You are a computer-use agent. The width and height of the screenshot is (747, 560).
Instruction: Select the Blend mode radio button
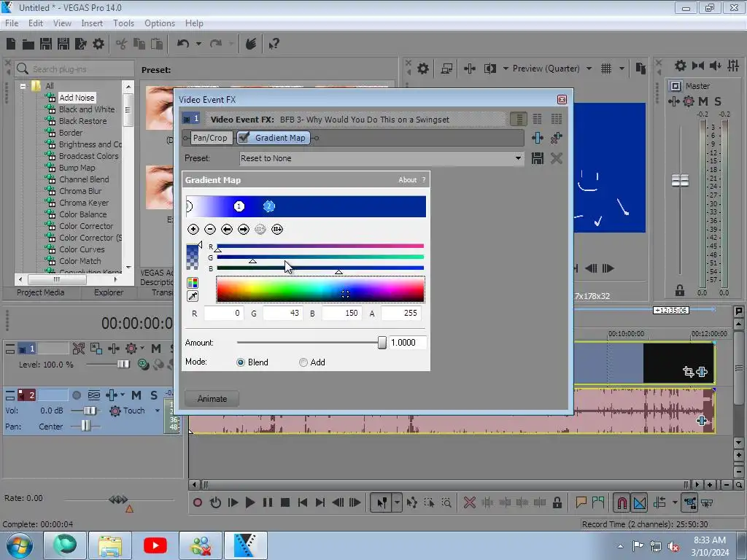tap(241, 362)
